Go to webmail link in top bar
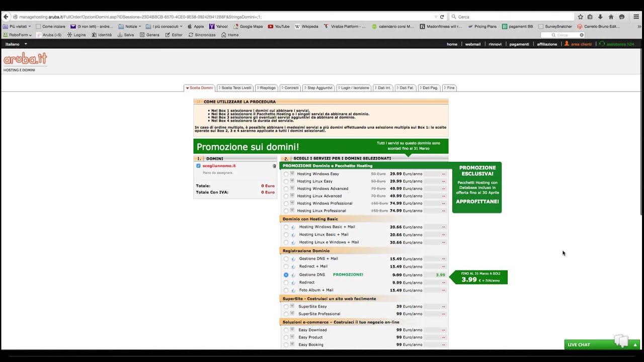This screenshot has height=362, width=644. 473,44
